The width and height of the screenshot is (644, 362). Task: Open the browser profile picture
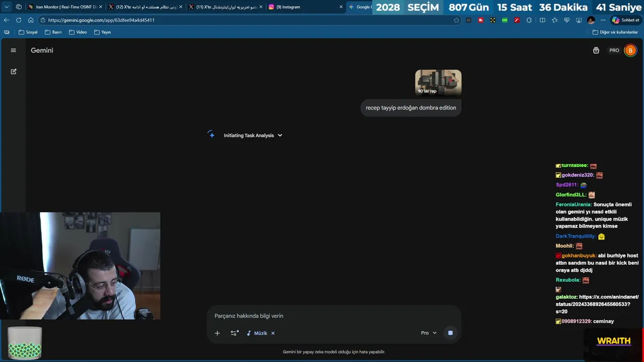coord(591,20)
